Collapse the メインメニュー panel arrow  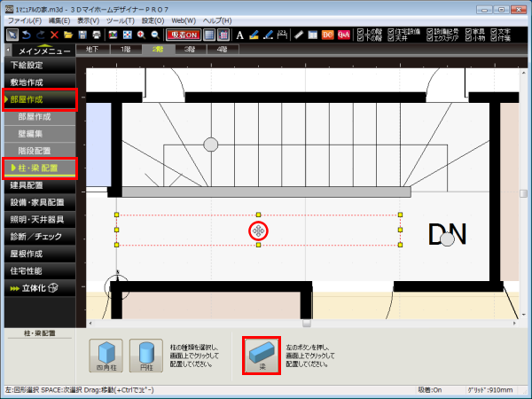click(x=6, y=49)
